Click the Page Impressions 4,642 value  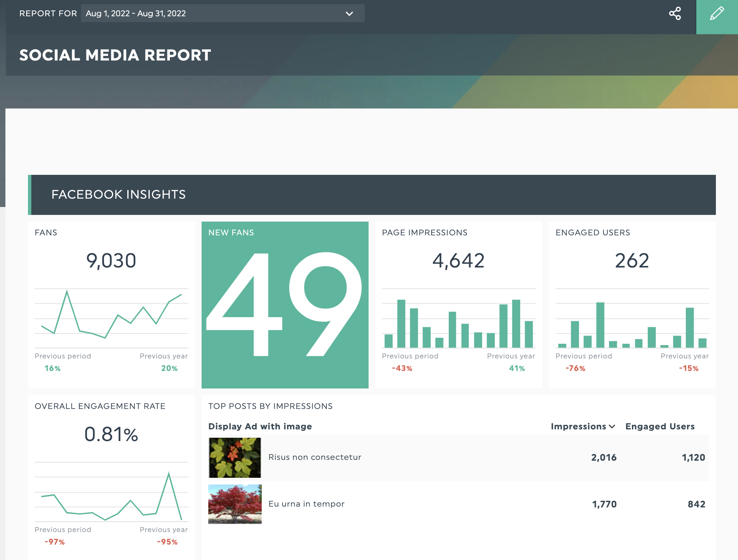(x=458, y=261)
